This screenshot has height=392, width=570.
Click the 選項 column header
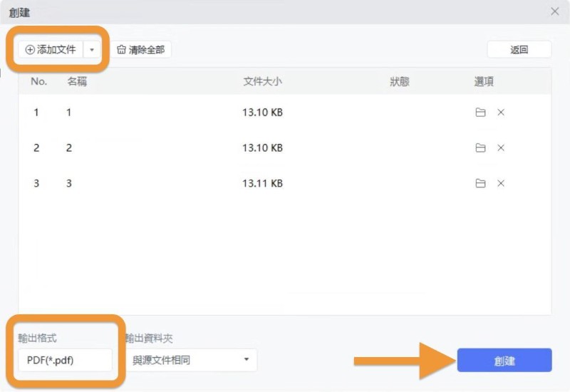[x=484, y=81]
